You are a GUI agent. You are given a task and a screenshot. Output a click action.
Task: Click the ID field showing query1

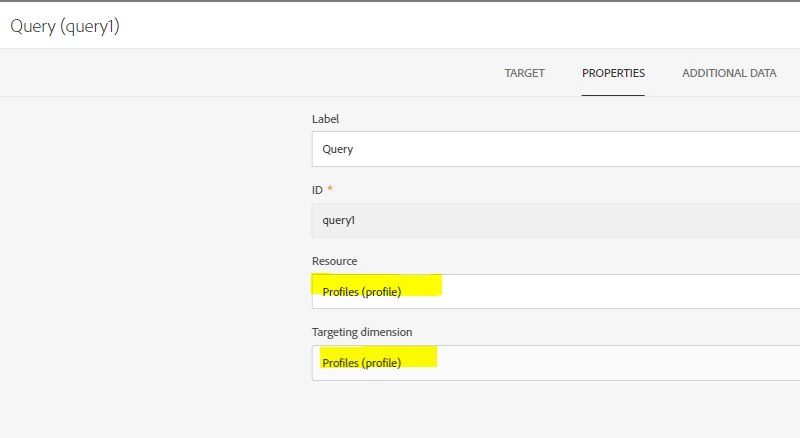point(556,221)
